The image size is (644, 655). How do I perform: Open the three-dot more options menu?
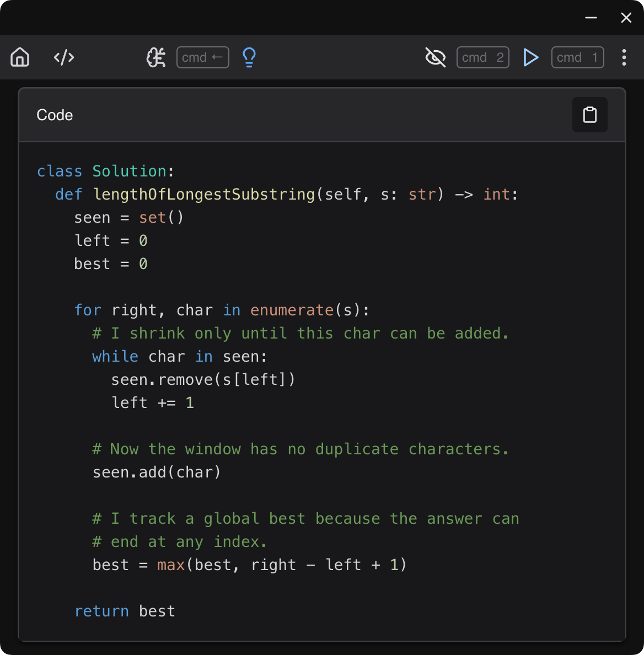[x=624, y=57]
